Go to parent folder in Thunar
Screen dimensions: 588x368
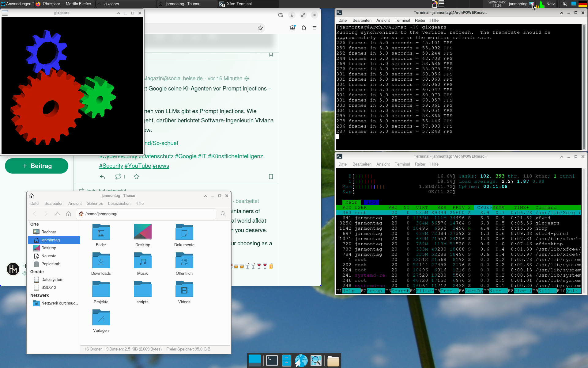tap(57, 214)
